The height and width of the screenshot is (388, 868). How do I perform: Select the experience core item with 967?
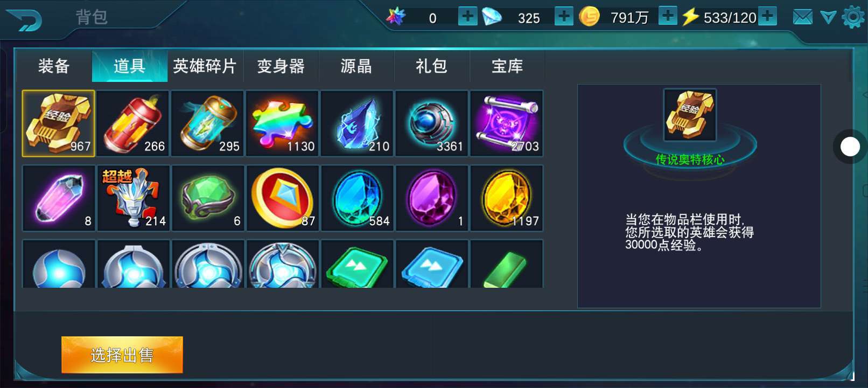(58, 123)
